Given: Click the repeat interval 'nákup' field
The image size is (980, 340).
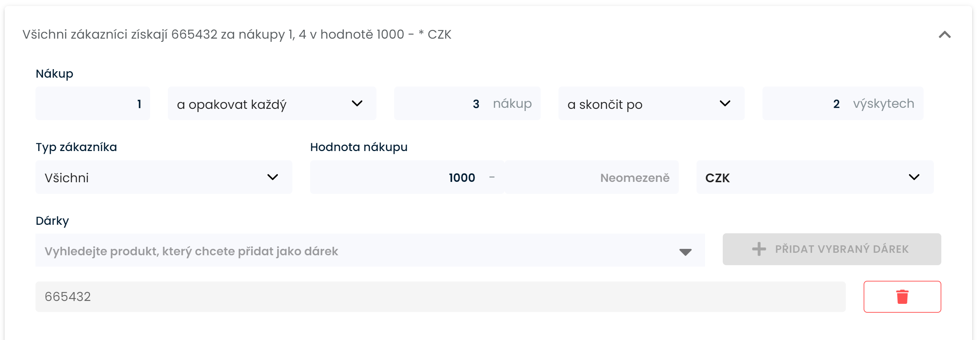Looking at the screenshot, I should click(x=467, y=104).
